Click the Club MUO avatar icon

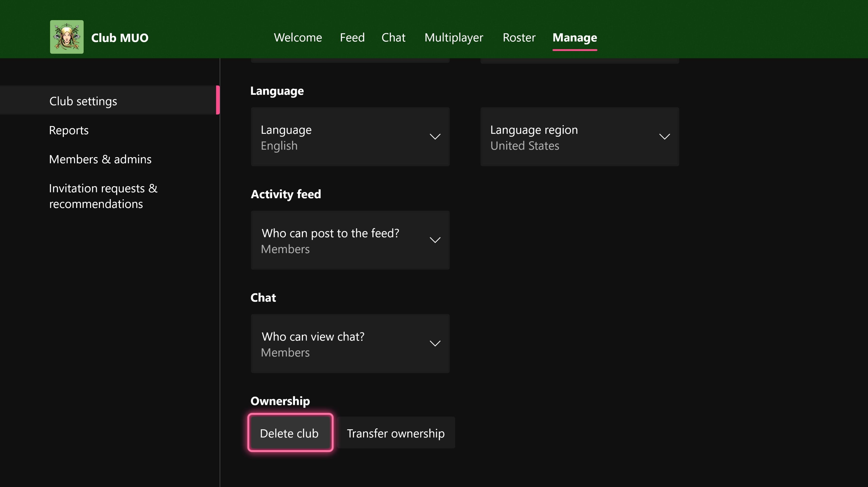[x=66, y=36]
